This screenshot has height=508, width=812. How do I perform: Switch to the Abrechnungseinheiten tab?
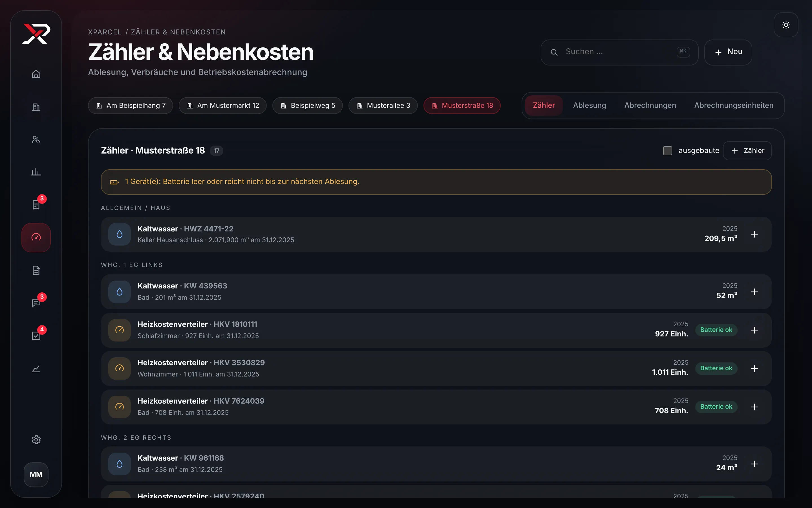point(734,106)
